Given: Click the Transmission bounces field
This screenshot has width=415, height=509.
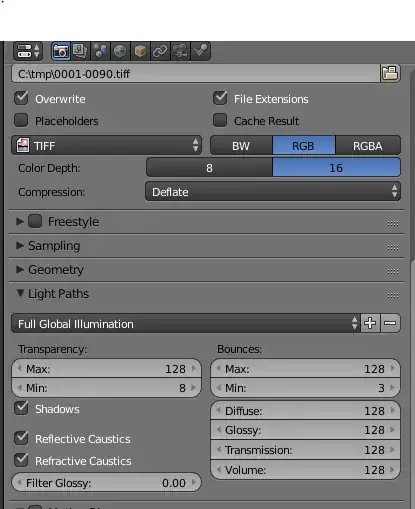Looking at the screenshot, I should pos(305,450).
